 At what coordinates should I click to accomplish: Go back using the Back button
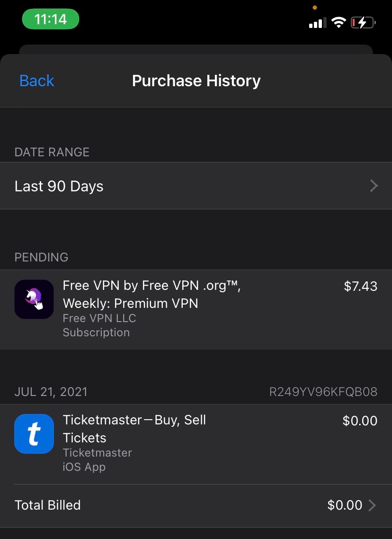(x=36, y=81)
